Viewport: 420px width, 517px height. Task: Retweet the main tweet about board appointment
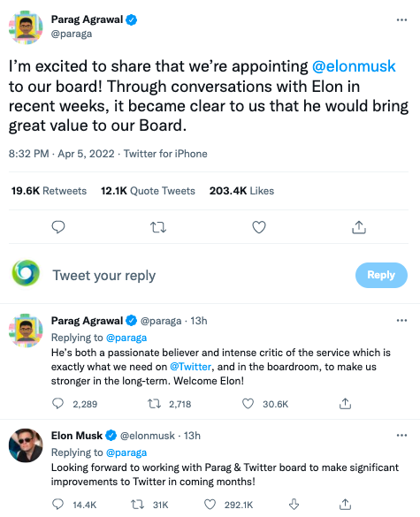(x=158, y=227)
